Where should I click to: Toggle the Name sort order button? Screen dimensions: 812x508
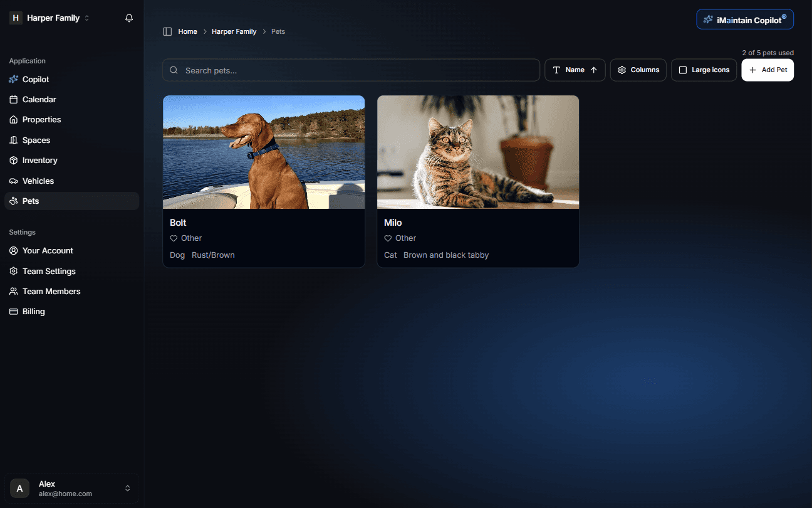tap(575, 70)
